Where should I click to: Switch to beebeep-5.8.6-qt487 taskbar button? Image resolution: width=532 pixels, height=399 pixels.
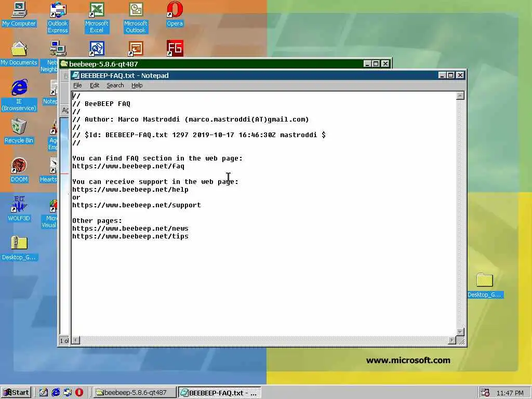[135, 393]
